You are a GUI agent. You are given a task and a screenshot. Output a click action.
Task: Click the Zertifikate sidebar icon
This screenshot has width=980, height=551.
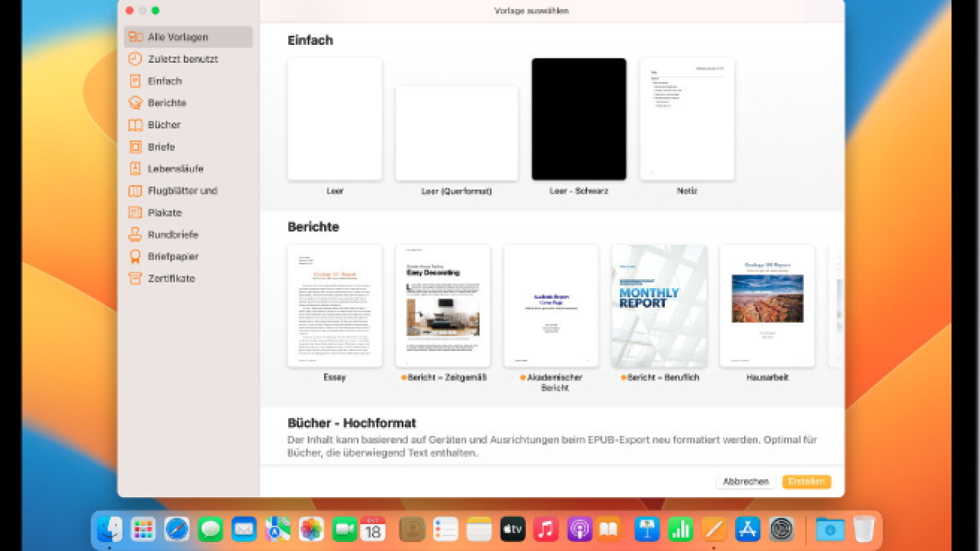pos(136,278)
